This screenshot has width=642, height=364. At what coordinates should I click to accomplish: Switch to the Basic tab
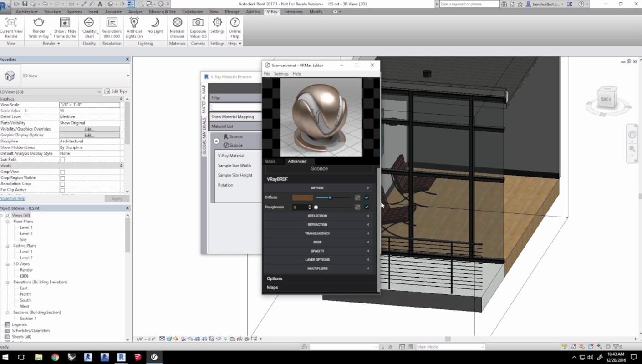point(270,162)
